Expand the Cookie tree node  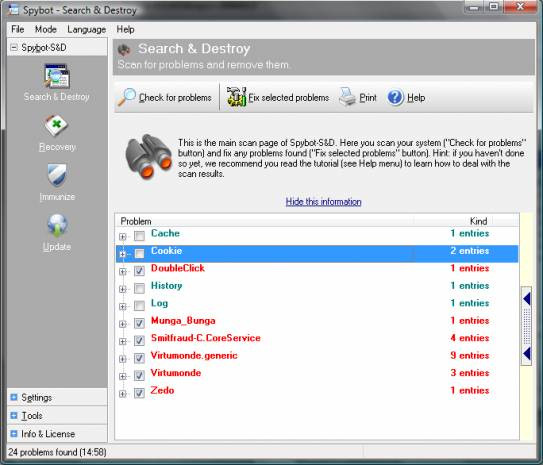pyautogui.click(x=123, y=254)
